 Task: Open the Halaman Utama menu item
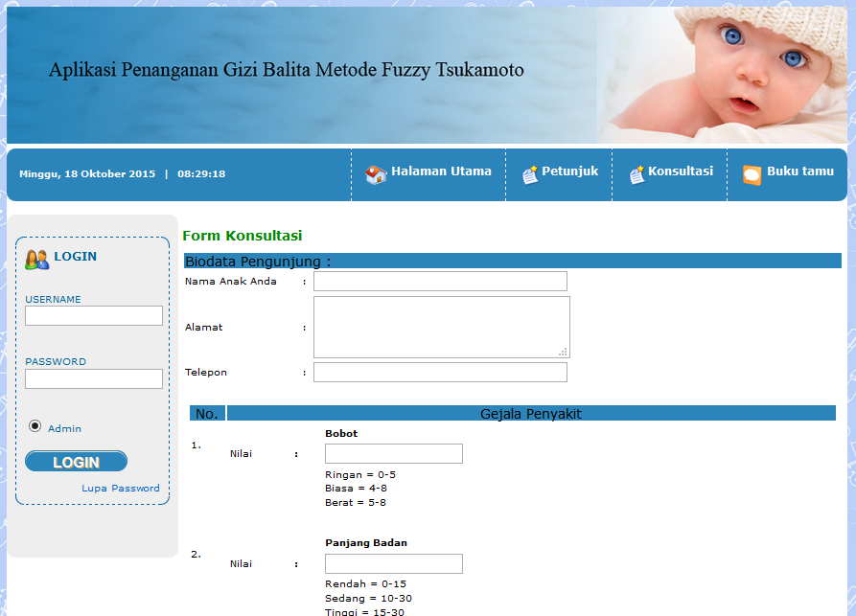441,171
